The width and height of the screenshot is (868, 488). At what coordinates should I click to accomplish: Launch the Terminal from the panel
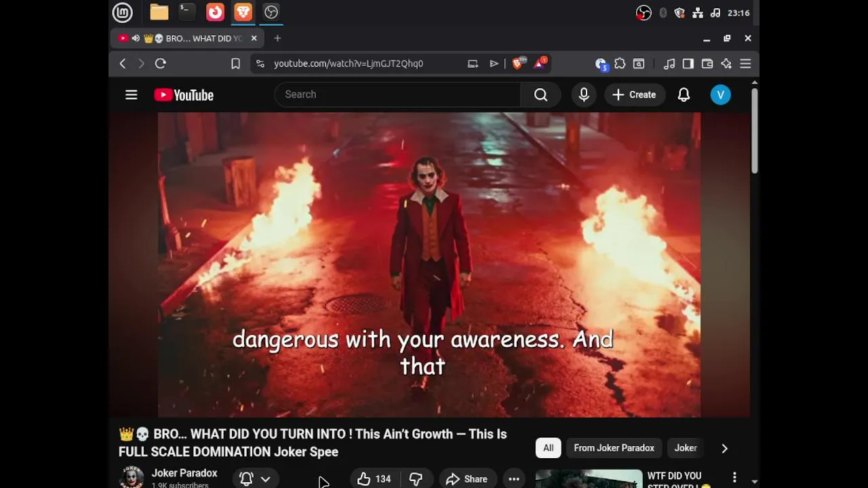(x=187, y=12)
